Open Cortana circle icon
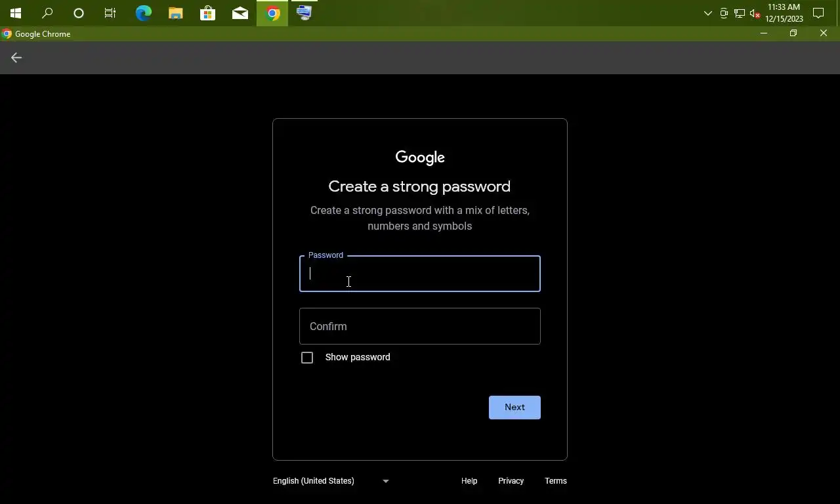840x504 pixels. point(79,13)
